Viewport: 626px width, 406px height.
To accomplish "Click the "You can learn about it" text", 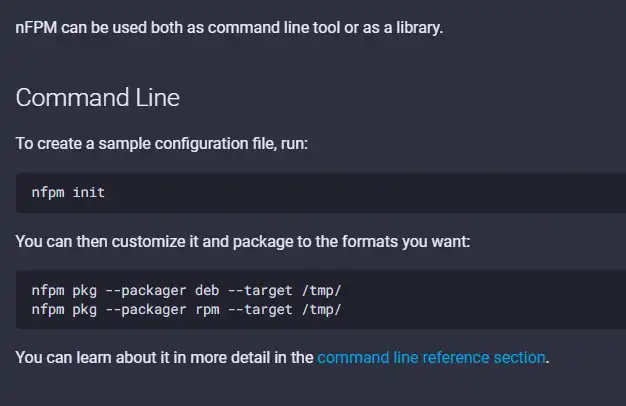I will 165,357.
